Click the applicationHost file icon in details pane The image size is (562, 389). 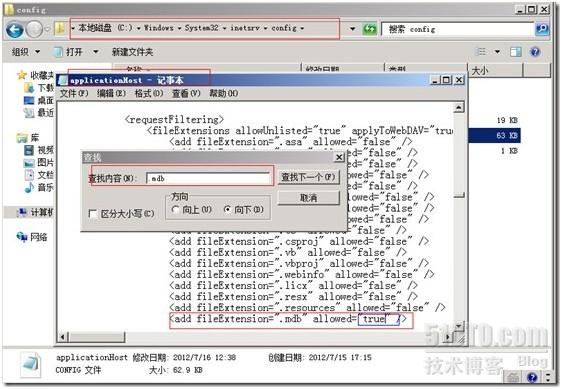30,364
